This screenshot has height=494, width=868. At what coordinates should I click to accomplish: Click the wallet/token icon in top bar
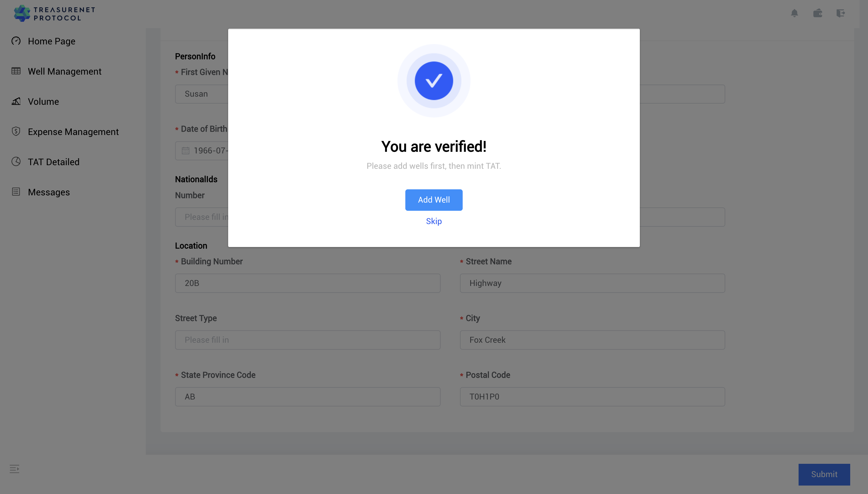point(817,12)
